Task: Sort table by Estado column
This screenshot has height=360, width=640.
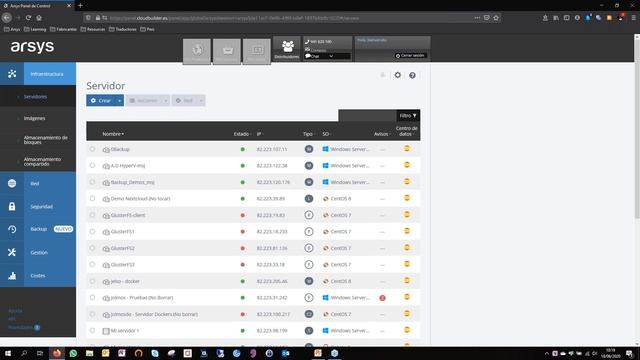Action: click(x=242, y=134)
